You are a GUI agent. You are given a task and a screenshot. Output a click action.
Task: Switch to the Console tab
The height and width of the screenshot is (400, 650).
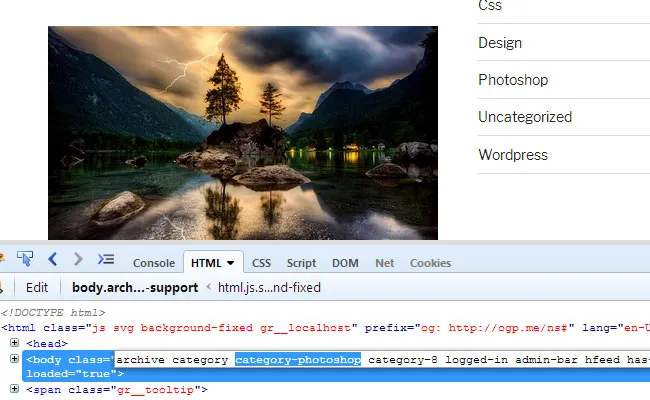[154, 263]
